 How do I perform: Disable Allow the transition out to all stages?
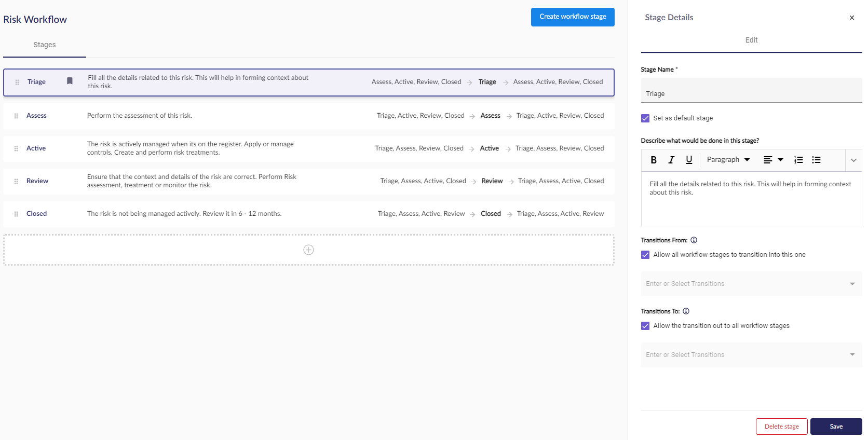pos(645,326)
